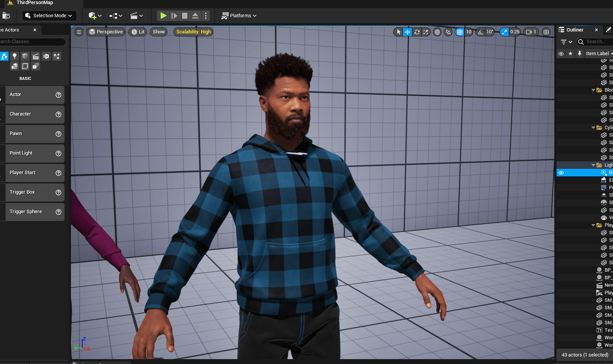Open the Perspective view dropdown
Image resolution: width=613 pixels, height=364 pixels.
[x=106, y=32]
